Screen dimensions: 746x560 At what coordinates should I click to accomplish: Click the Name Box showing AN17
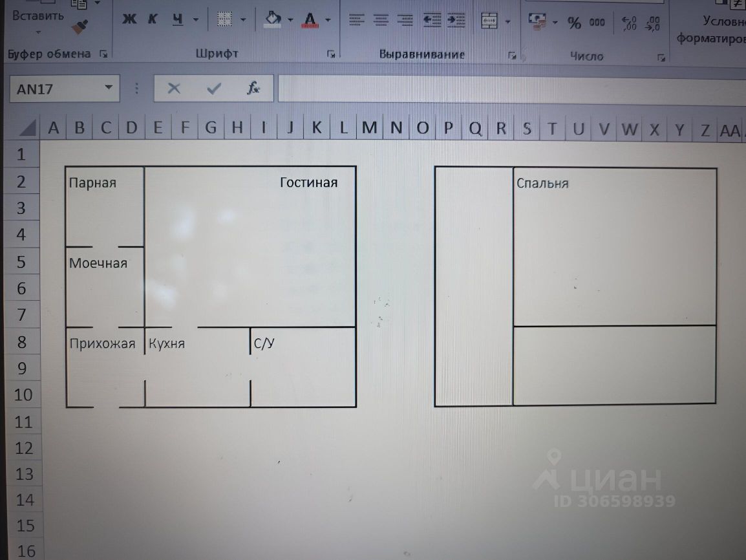tap(64, 89)
